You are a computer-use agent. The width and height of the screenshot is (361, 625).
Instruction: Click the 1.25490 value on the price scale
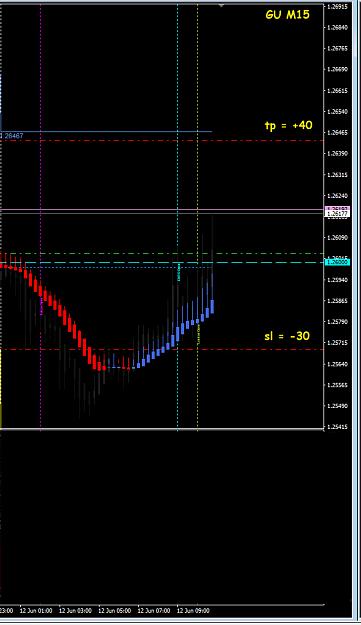pyautogui.click(x=337, y=406)
